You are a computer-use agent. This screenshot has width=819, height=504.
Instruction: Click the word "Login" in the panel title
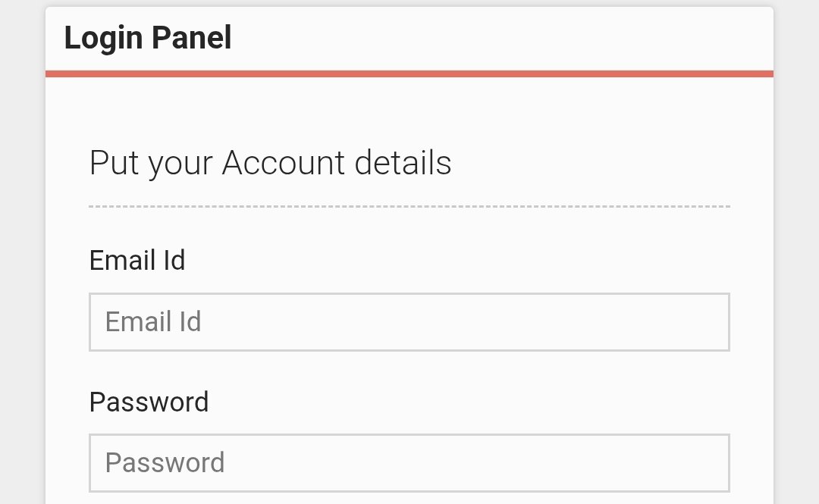coord(102,38)
